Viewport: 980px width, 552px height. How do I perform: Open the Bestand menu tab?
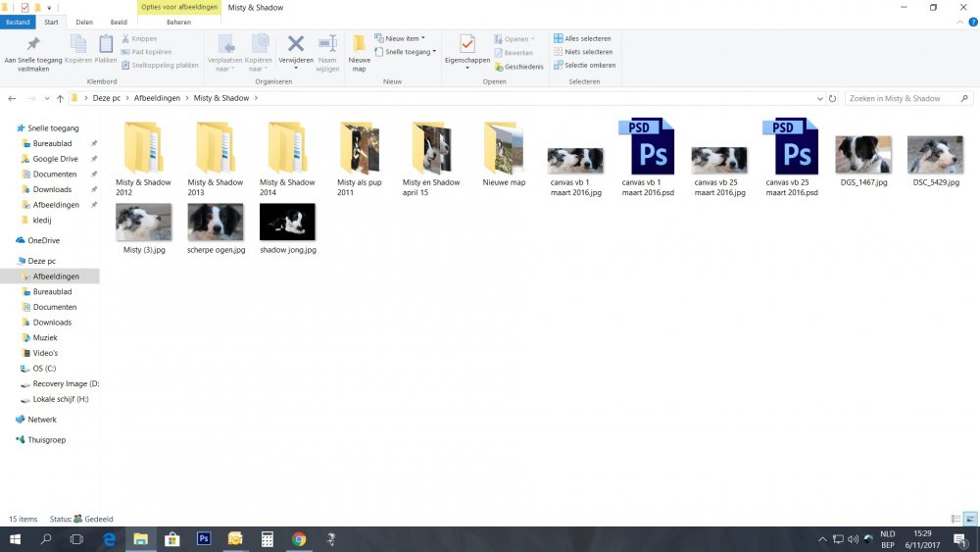19,22
